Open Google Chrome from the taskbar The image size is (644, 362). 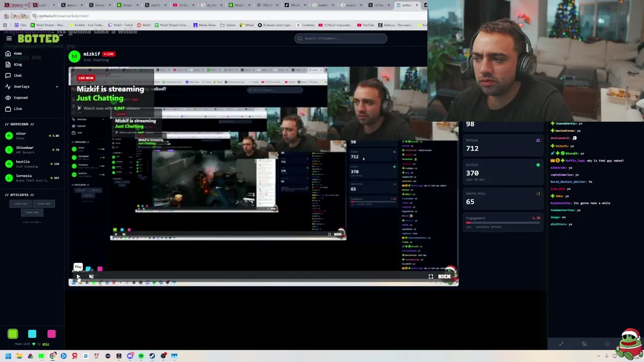coord(52,356)
